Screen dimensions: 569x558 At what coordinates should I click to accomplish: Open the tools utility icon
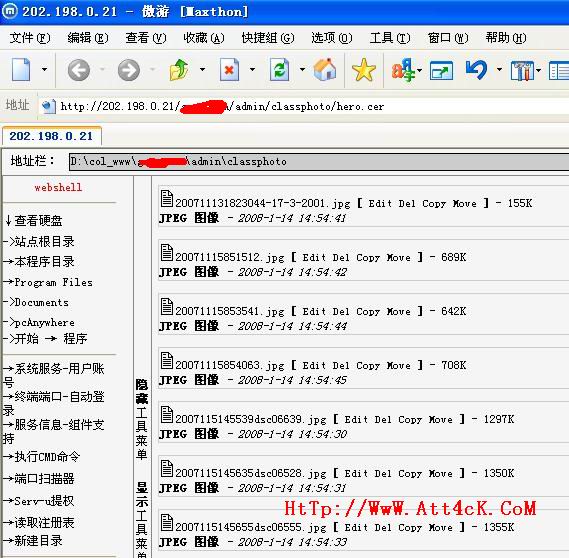[x=522, y=70]
